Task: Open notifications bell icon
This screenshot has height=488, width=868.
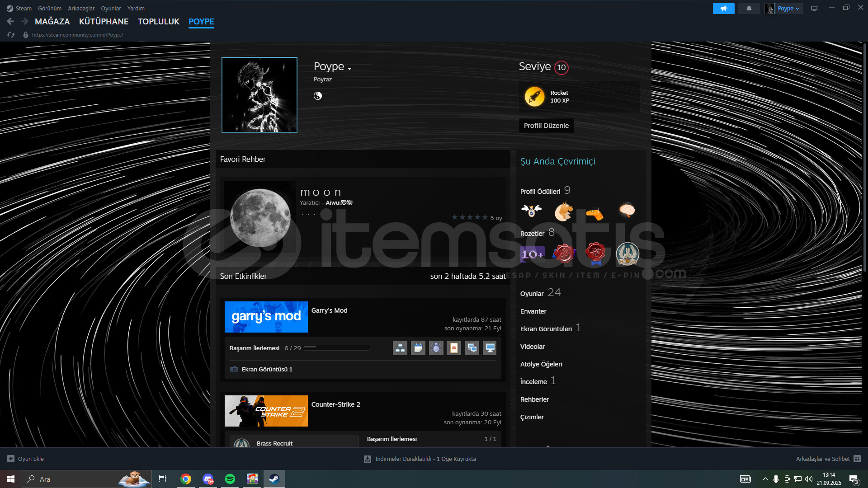Action: pyautogui.click(x=749, y=9)
